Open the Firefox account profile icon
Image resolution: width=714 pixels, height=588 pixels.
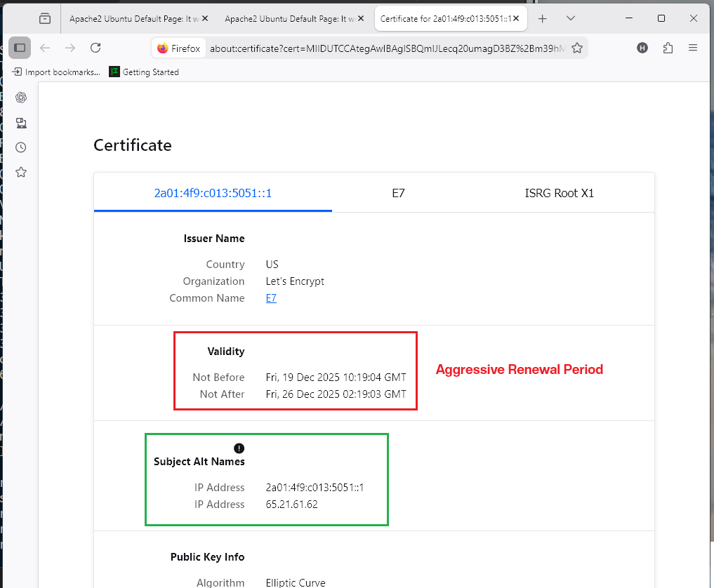coord(642,48)
